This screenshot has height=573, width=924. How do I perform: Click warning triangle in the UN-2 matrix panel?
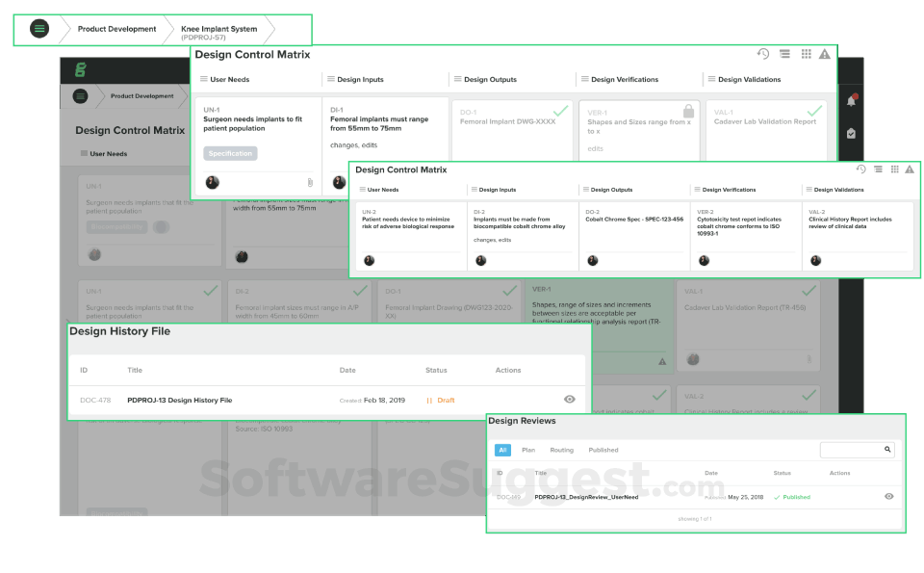[910, 169]
